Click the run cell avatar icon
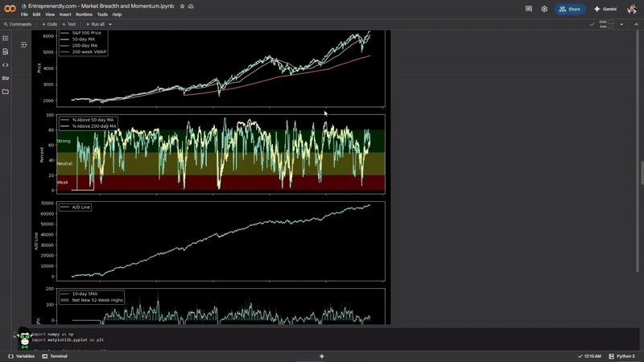The height and width of the screenshot is (362, 644). point(25,337)
